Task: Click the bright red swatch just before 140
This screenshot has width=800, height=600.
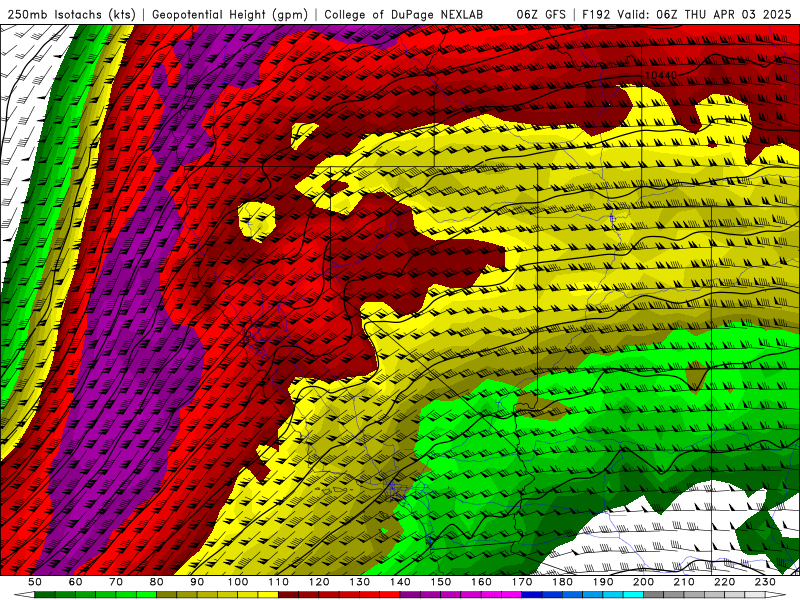Action: (390, 595)
